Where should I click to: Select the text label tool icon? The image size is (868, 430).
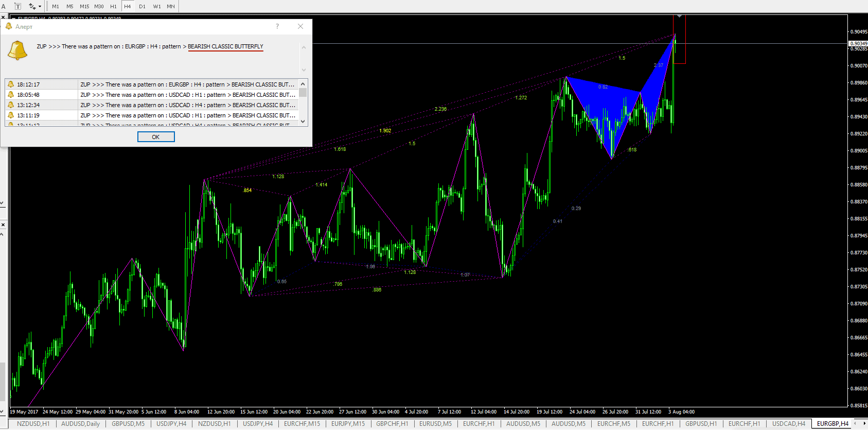click(17, 6)
